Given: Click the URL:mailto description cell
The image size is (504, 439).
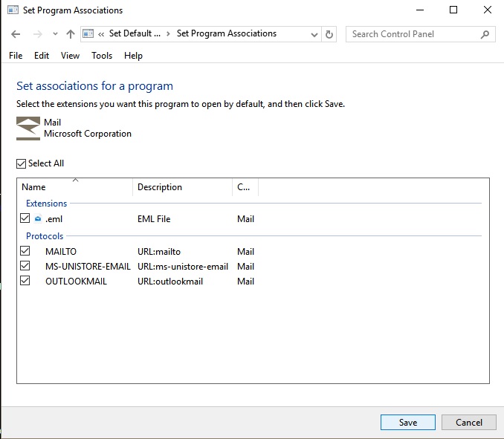Looking at the screenshot, I should pos(159,252).
